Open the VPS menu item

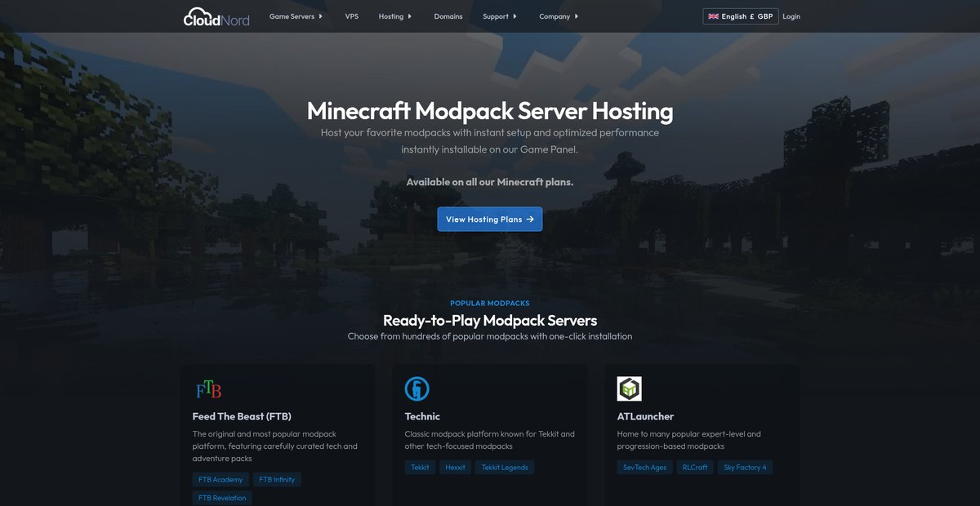[x=352, y=16]
